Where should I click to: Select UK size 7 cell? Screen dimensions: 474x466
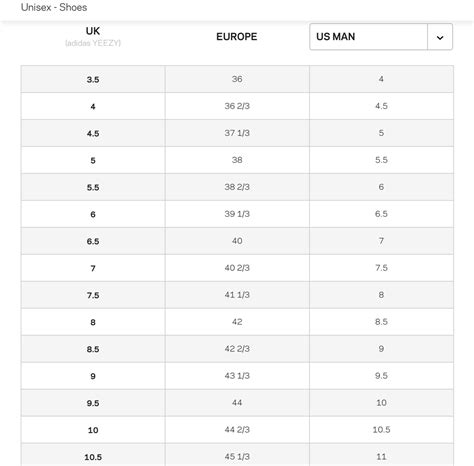[93, 268]
